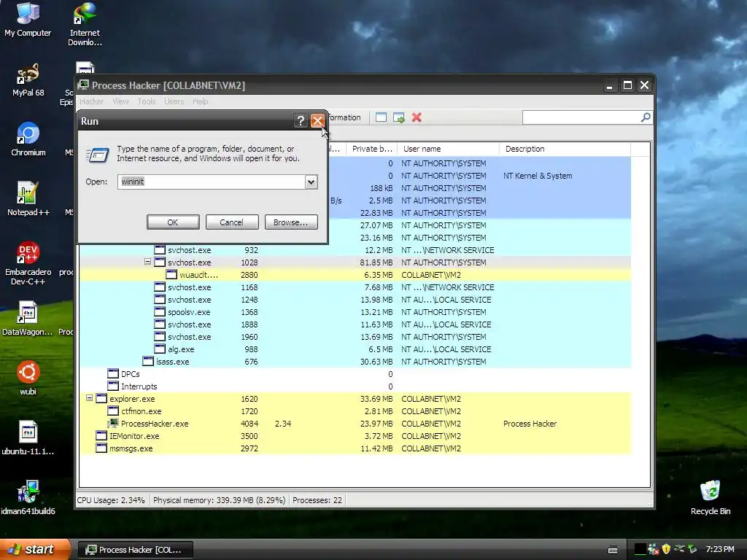Image resolution: width=747 pixels, height=560 pixels.
Task: Open MyPal 68 browser shortcut
Action: [28, 80]
